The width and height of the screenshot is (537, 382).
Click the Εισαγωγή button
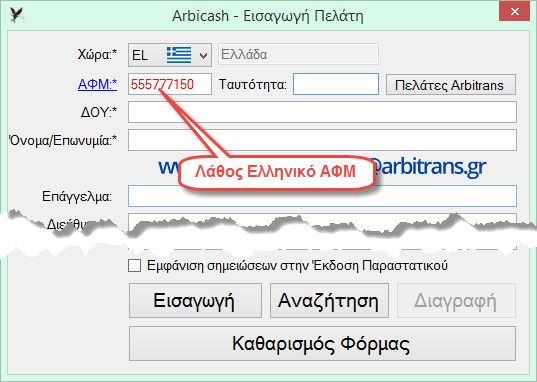click(195, 300)
